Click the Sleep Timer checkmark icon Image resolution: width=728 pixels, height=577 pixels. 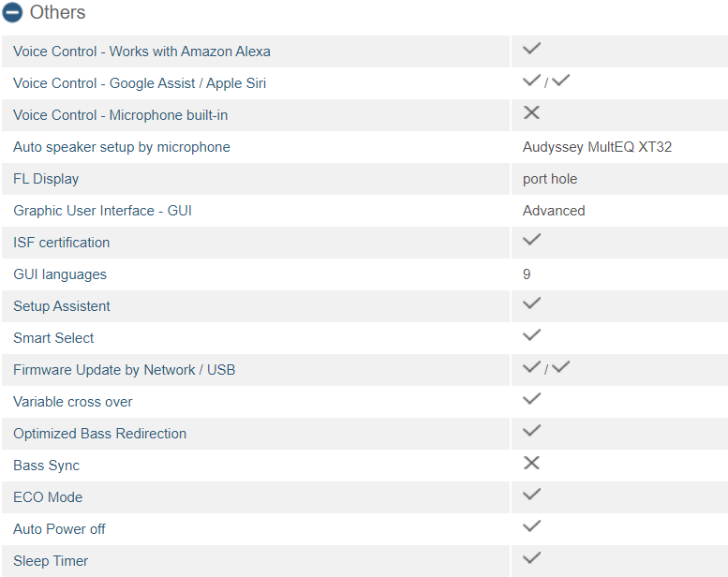pos(531,558)
